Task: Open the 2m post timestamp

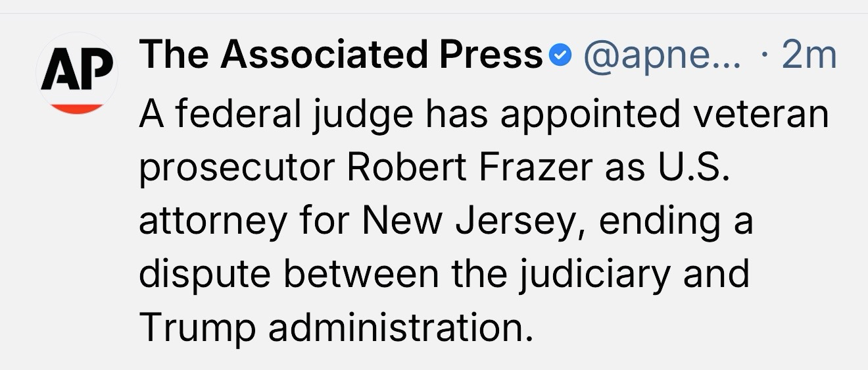Action: (x=809, y=56)
